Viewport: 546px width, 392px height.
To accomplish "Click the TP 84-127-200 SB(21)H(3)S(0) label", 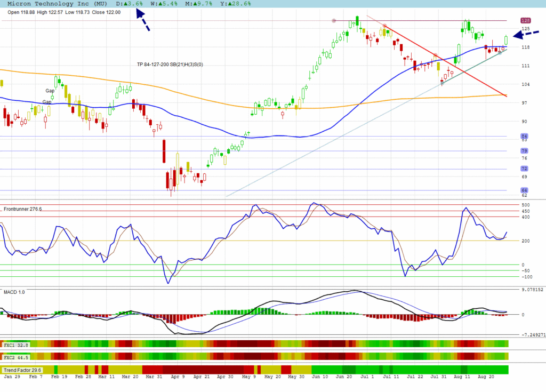I will [170, 65].
